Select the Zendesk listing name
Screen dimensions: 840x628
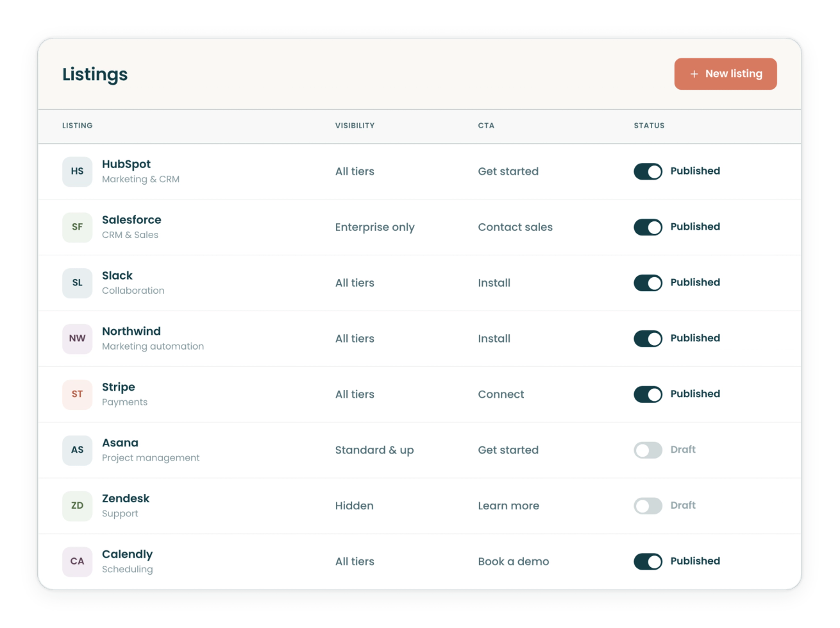pyautogui.click(x=126, y=499)
